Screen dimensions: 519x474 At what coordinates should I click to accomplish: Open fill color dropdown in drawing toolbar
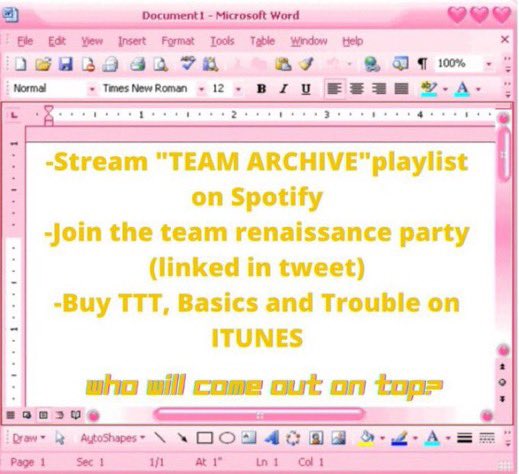[382, 438]
